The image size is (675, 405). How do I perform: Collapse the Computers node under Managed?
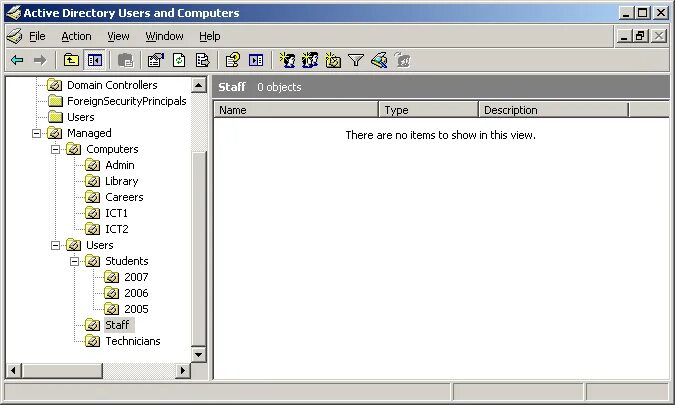pos(56,149)
